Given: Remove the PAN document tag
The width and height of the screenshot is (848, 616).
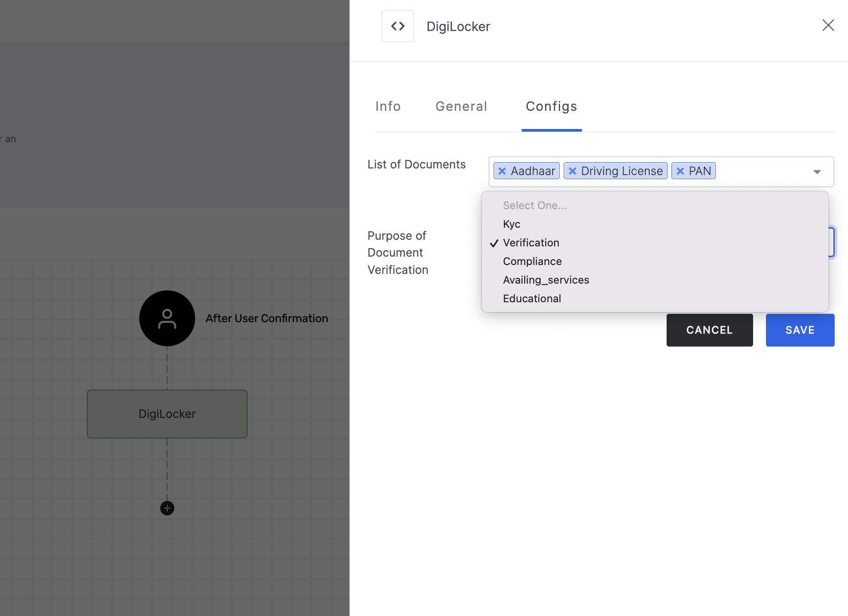Looking at the screenshot, I should [x=680, y=171].
